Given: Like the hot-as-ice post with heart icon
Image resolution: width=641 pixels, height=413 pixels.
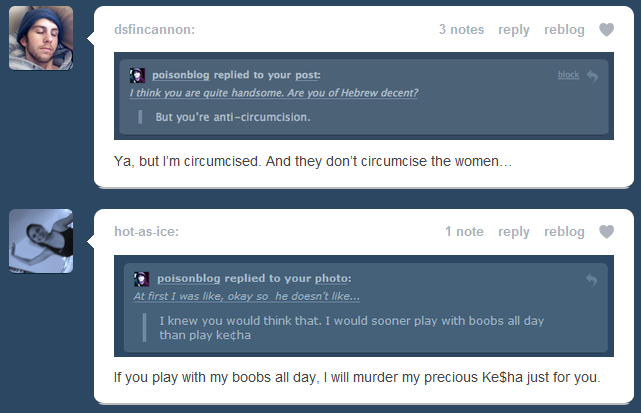Looking at the screenshot, I should 606,232.
